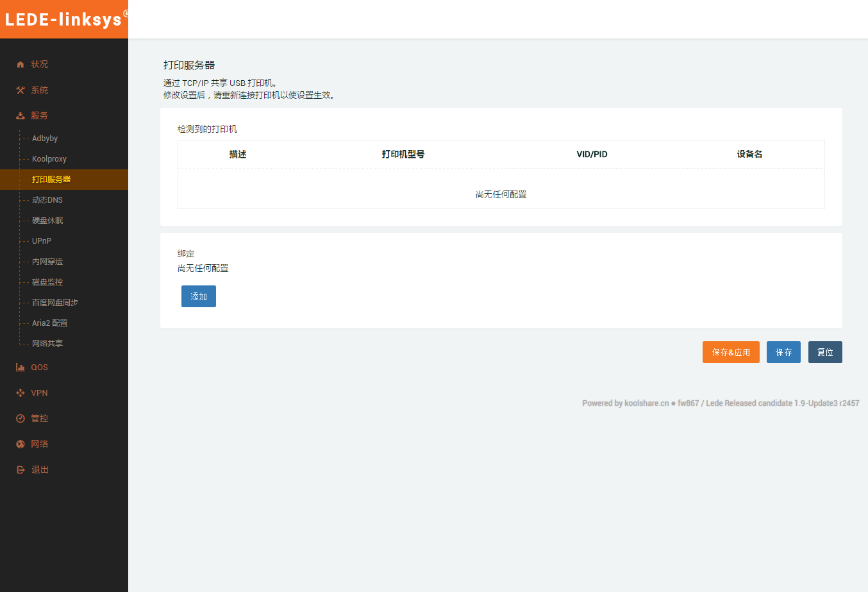
Task: Click the bar chart icon beside QOS
Action: coord(21,368)
